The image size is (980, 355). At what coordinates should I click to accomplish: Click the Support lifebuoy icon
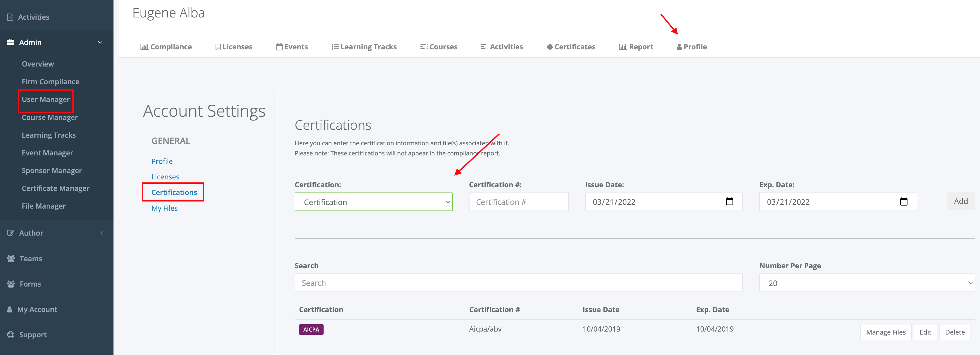pos(11,335)
